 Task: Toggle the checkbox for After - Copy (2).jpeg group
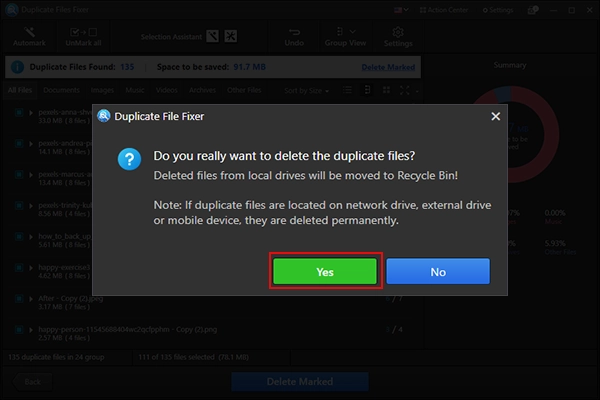(x=19, y=299)
